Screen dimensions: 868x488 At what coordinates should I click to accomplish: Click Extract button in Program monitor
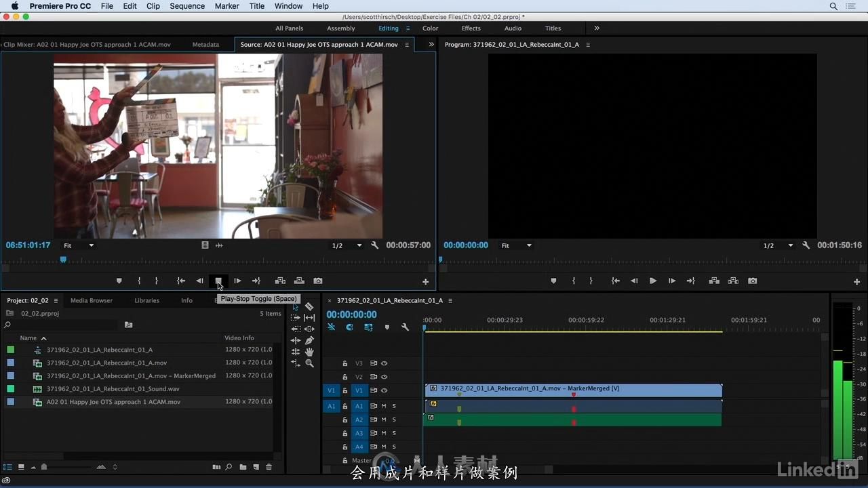[x=733, y=281]
